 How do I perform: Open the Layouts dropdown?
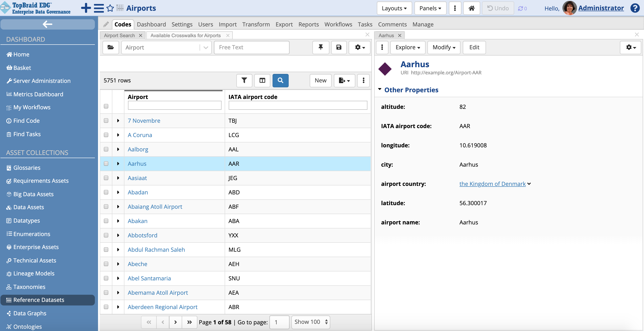point(394,8)
